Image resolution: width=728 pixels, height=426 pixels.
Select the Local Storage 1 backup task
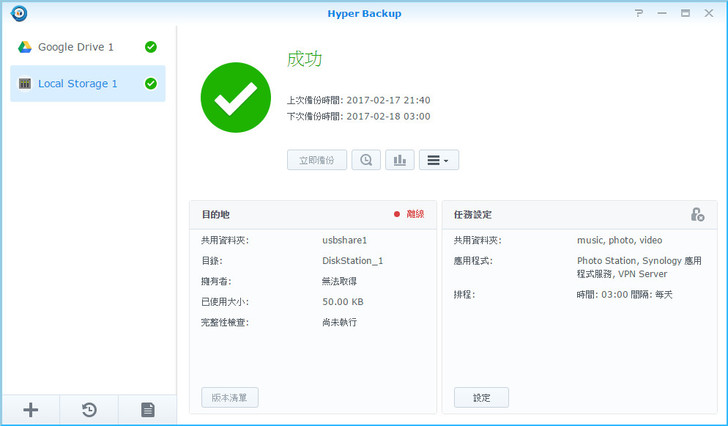point(88,84)
